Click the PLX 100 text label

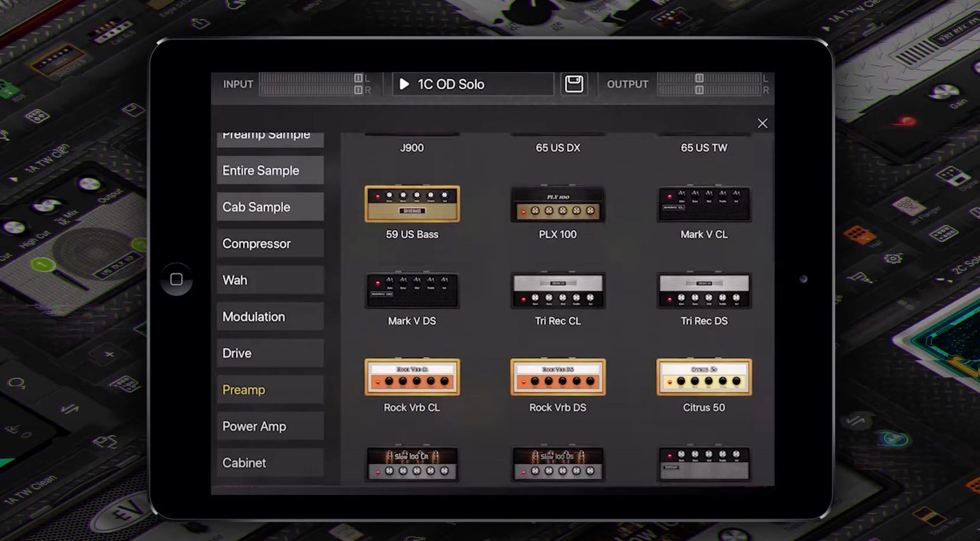point(557,234)
